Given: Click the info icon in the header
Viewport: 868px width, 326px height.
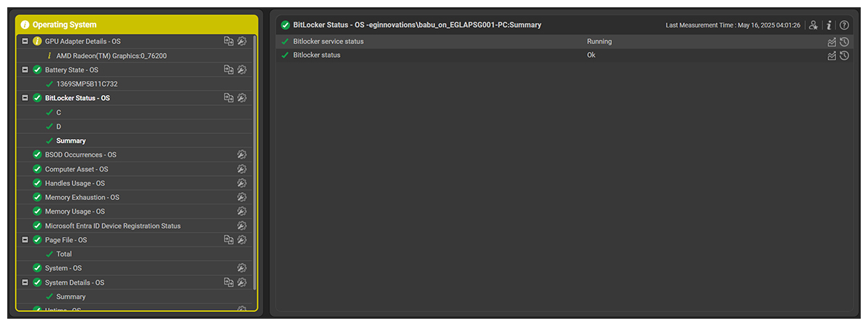Looking at the screenshot, I should point(829,25).
